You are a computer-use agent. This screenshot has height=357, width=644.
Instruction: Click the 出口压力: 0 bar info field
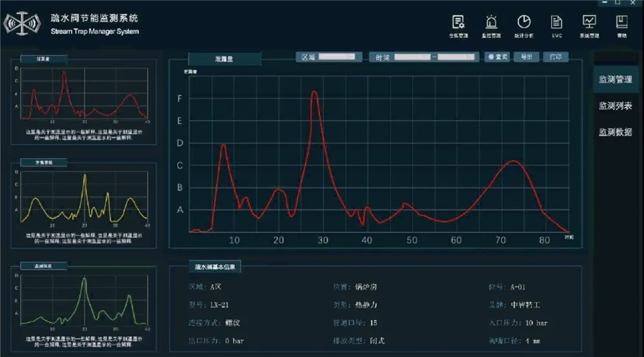pos(216,341)
